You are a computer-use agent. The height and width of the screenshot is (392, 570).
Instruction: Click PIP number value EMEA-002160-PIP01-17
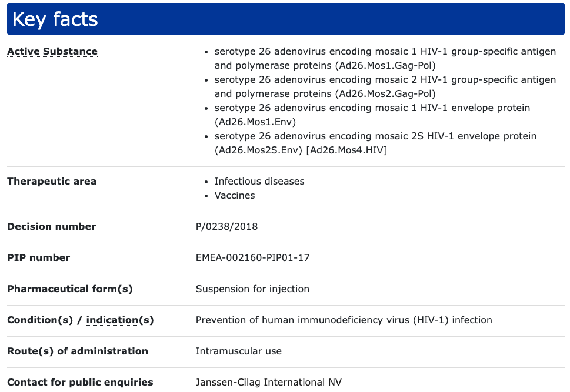click(253, 258)
